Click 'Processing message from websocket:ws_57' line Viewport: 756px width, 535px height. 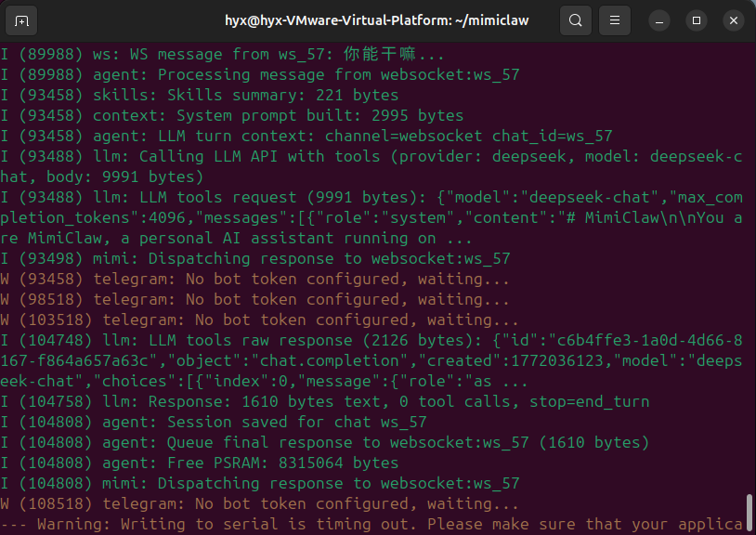(x=260, y=74)
